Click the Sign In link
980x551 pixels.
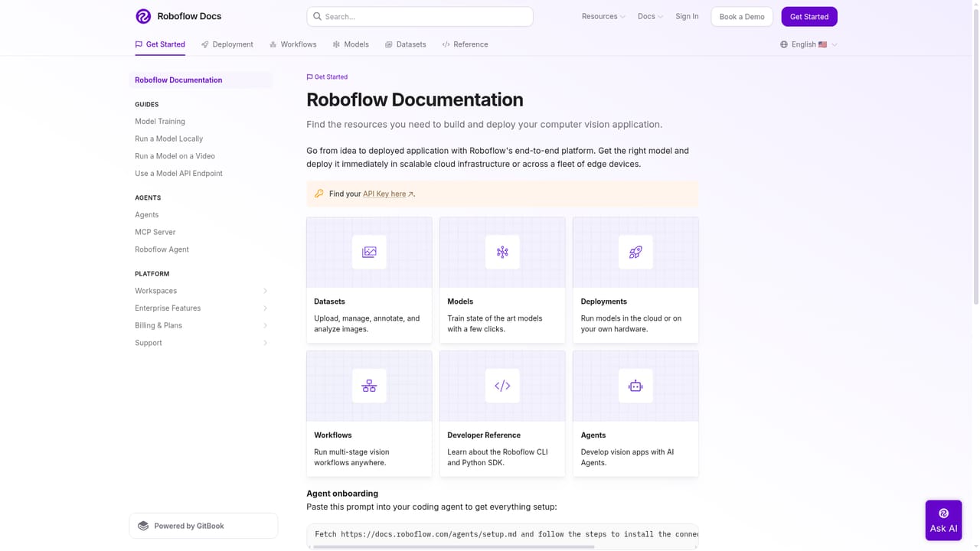[687, 16]
